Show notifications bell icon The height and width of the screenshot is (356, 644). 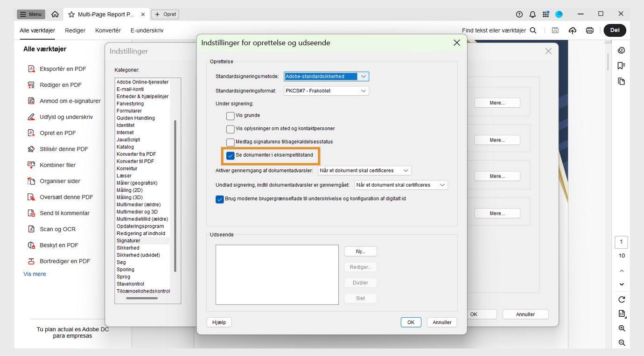click(x=532, y=14)
